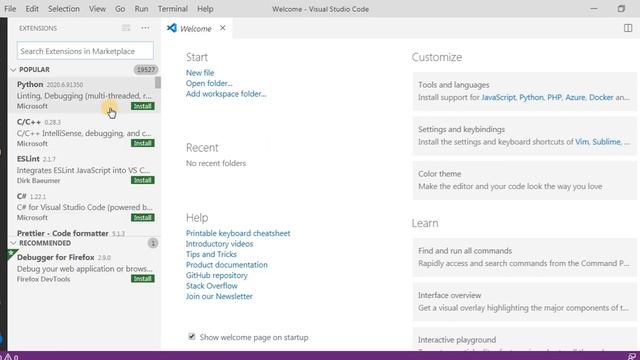Open Tips and Tricks link

(x=211, y=254)
